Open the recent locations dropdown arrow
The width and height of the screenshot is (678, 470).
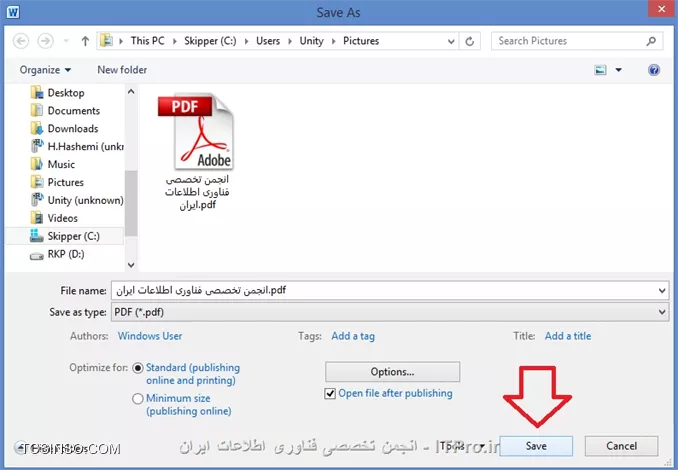point(66,41)
